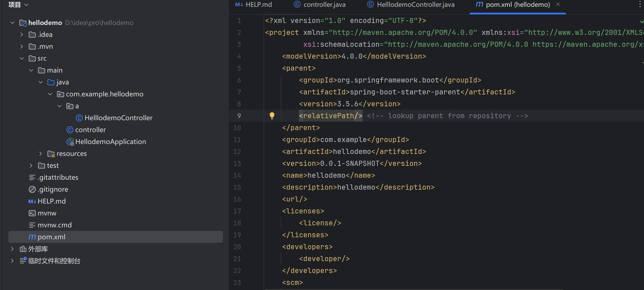The image size is (644, 290).
Task: Expand the test folder
Action: click(x=31, y=165)
